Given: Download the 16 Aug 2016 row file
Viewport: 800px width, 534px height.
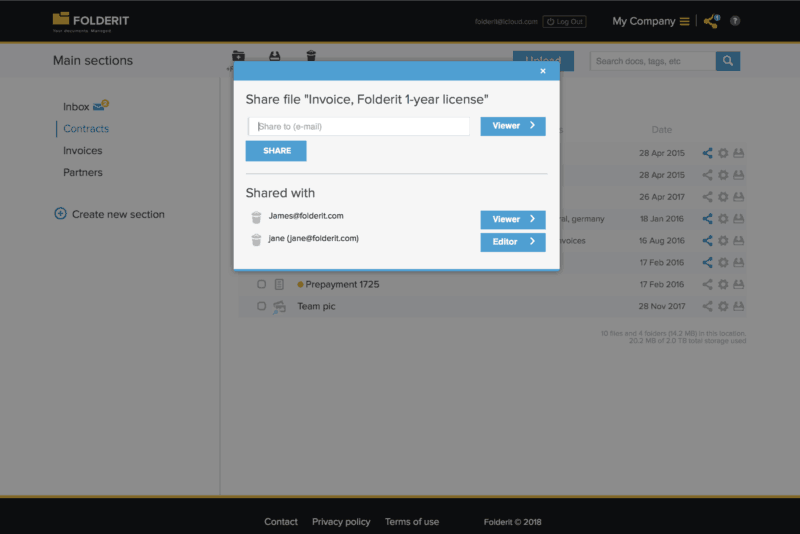Looking at the screenshot, I should [738, 241].
